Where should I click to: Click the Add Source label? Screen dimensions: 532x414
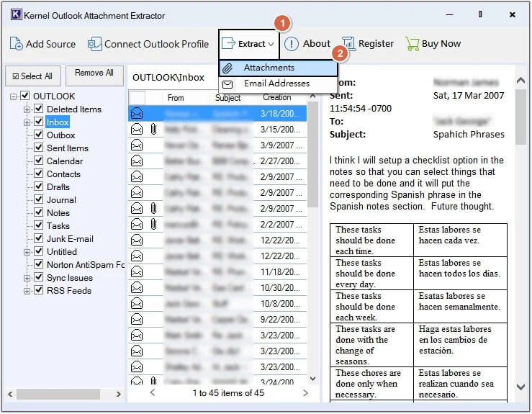(51, 44)
